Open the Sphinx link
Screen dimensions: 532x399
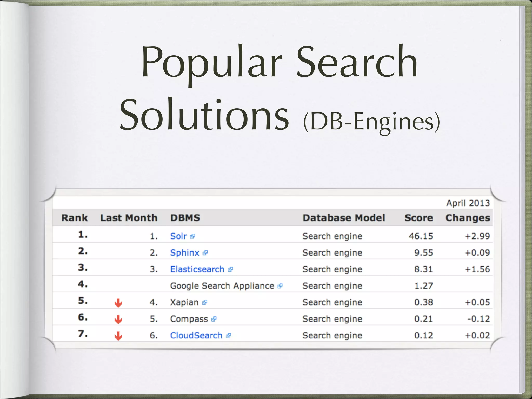point(185,253)
